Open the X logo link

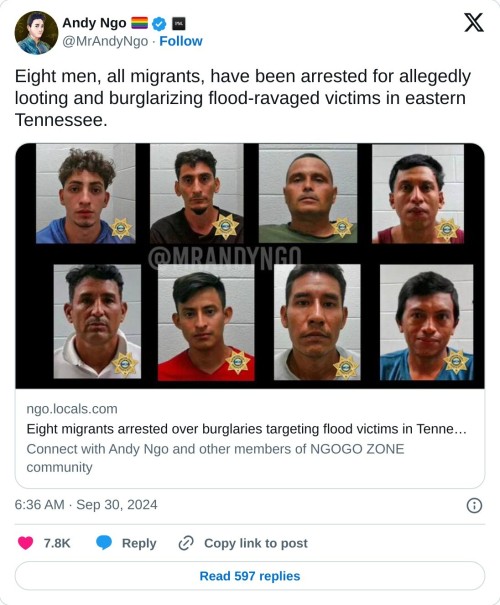(x=473, y=22)
